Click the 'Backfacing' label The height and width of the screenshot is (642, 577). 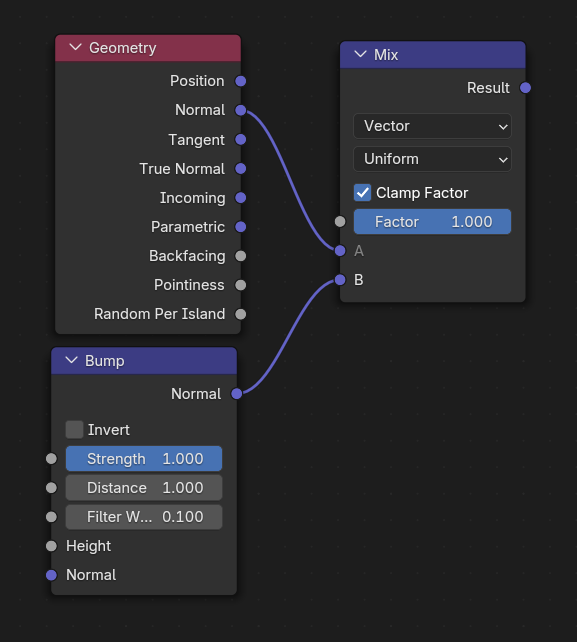(x=187, y=256)
